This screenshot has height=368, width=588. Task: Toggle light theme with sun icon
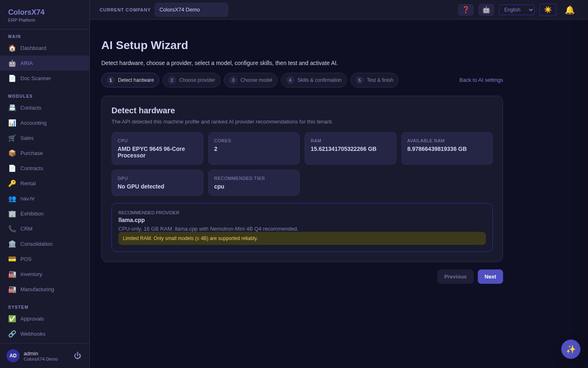coord(548,10)
